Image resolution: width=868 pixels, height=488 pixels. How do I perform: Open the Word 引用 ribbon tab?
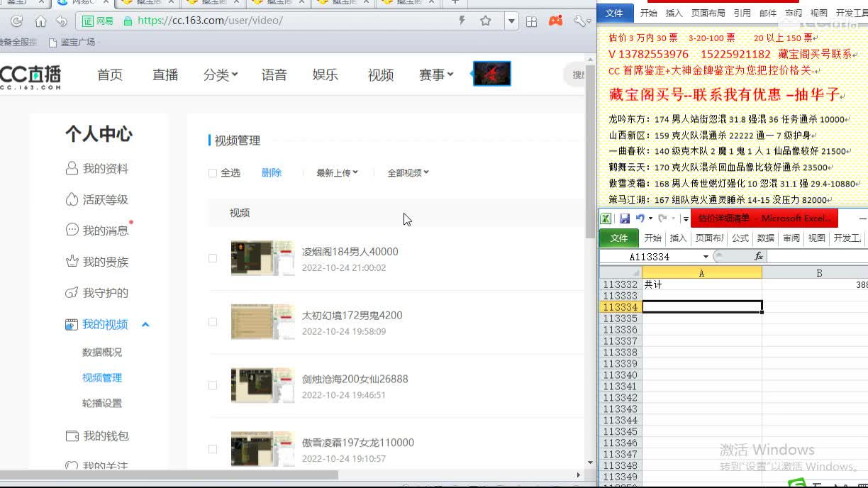[x=742, y=13]
